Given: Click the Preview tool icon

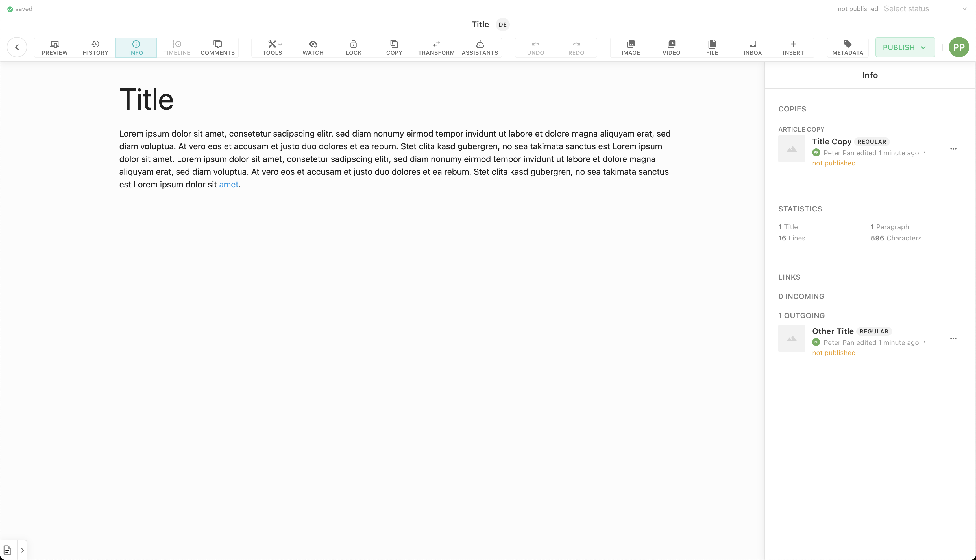Looking at the screenshot, I should [x=54, y=47].
